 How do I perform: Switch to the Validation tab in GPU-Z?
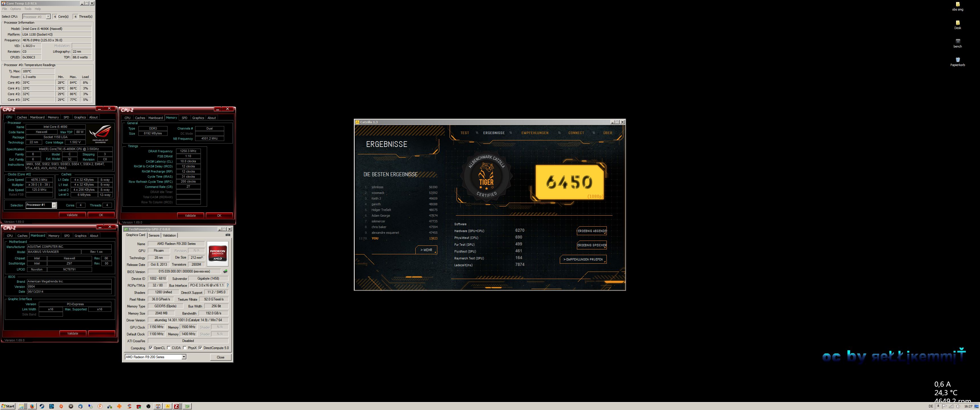click(x=169, y=235)
